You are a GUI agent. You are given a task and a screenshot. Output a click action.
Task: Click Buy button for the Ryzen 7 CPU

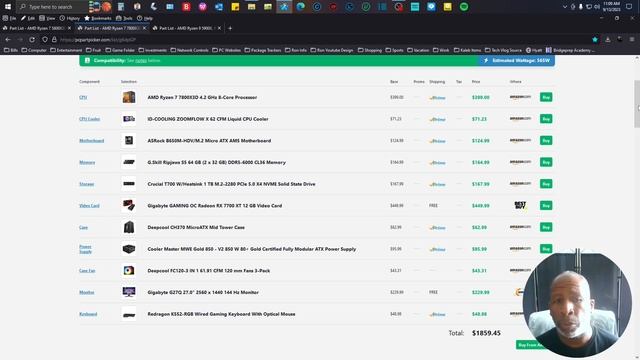coord(546,97)
